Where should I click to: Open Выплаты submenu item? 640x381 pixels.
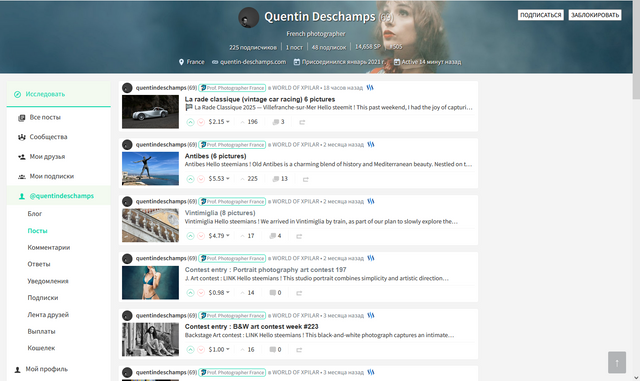coord(41,331)
